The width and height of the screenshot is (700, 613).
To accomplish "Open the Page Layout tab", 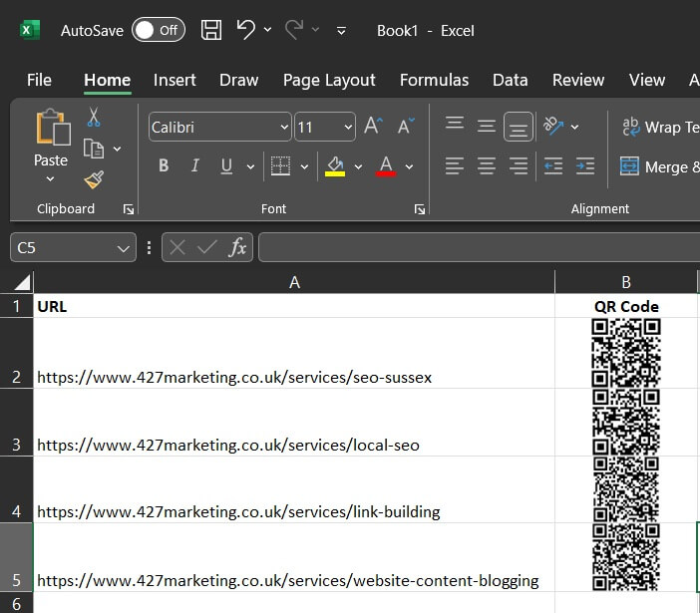I will (x=329, y=80).
